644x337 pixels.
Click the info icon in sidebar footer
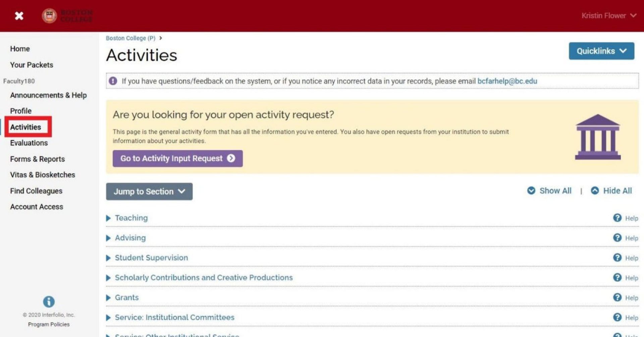point(49,301)
